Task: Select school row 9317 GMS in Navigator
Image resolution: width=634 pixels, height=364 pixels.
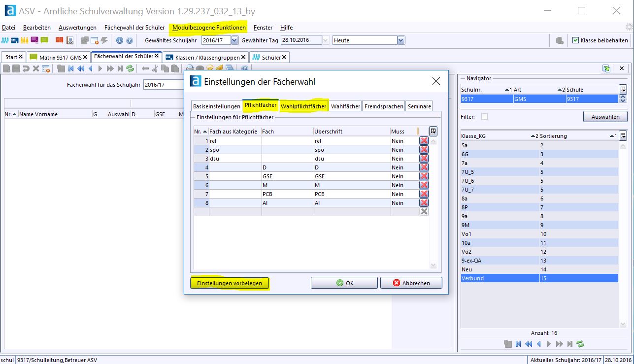Action: 539,99
